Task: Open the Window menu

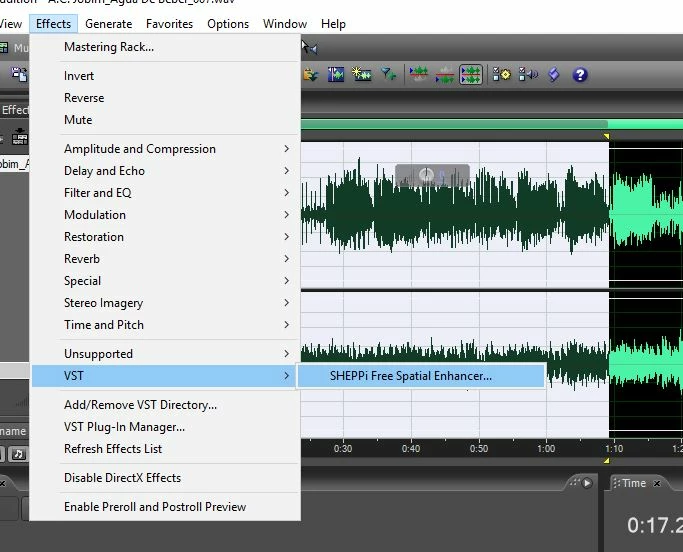Action: [285, 24]
